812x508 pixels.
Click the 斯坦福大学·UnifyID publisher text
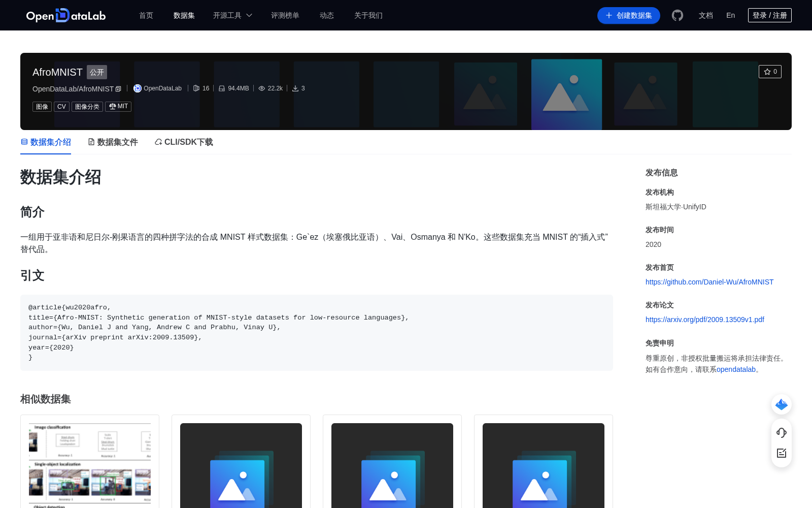pos(676,207)
